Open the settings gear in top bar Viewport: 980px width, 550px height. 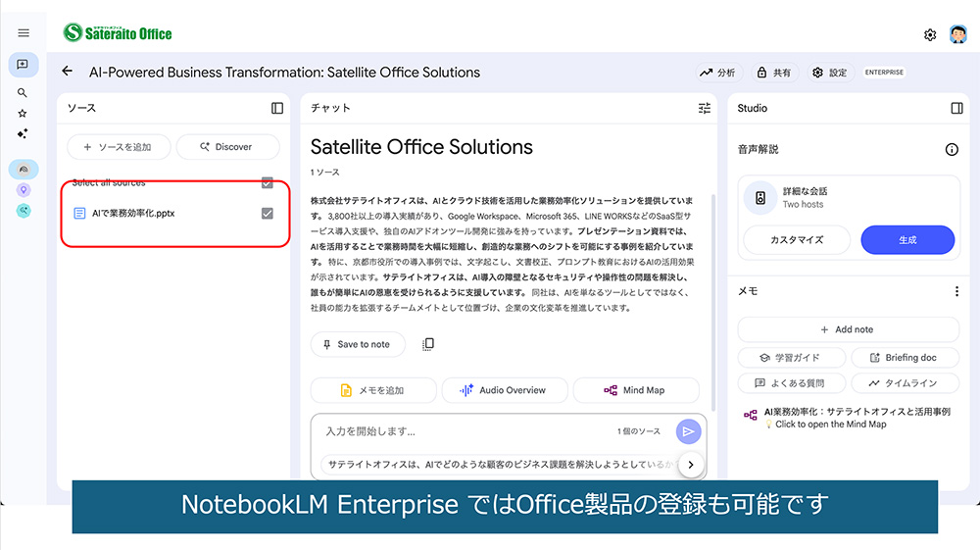pyautogui.click(x=930, y=35)
